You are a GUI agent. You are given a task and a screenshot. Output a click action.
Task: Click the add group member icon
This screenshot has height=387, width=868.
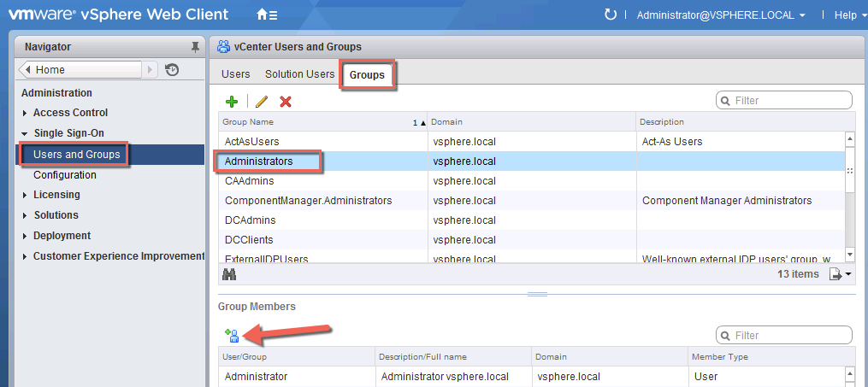point(231,336)
